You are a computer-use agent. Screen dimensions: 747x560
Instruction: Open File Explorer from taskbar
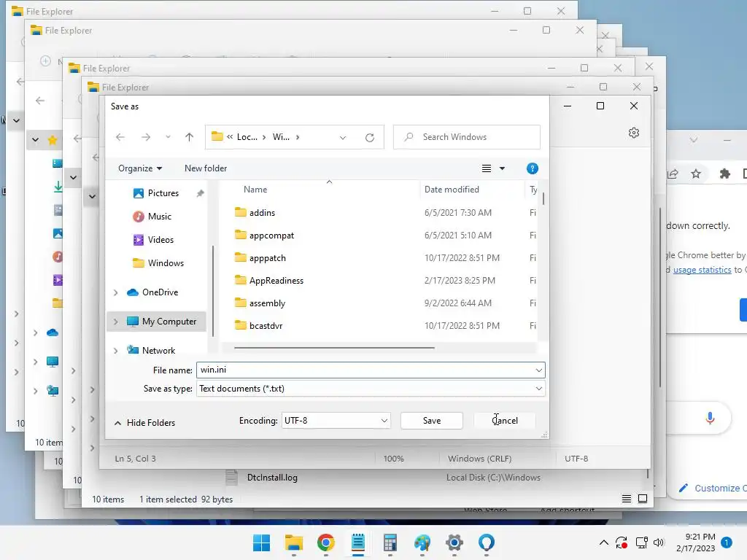coord(294,542)
